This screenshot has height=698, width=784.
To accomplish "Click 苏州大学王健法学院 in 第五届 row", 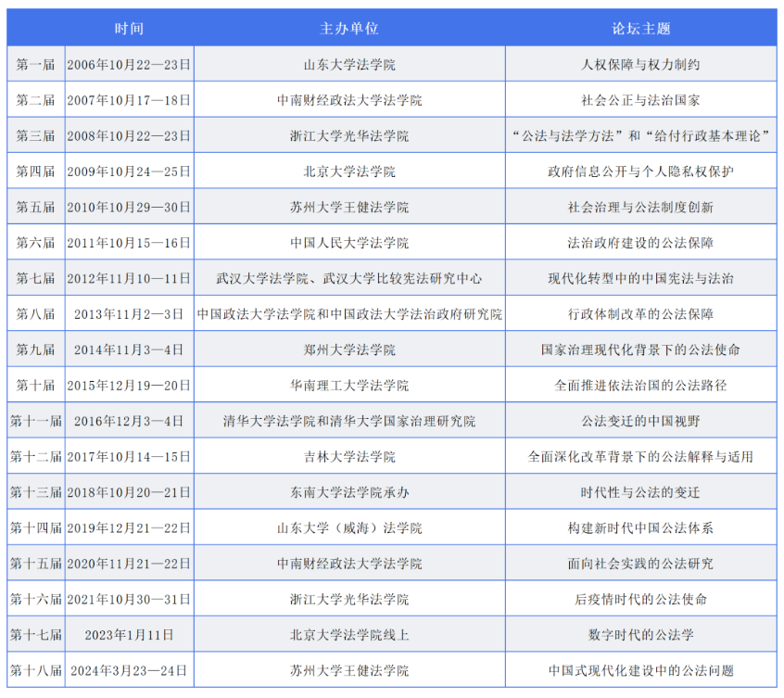I will pyautogui.click(x=349, y=207).
